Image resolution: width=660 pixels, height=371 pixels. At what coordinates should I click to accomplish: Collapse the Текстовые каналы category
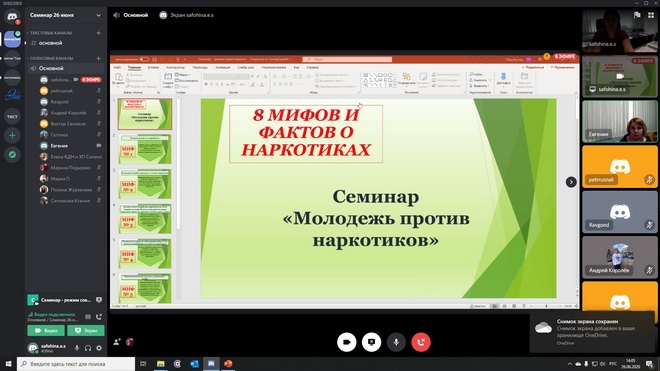(51, 33)
